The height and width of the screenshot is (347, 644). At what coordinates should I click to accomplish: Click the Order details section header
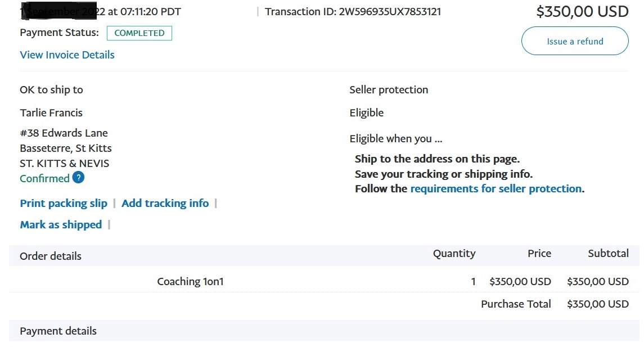tap(51, 256)
